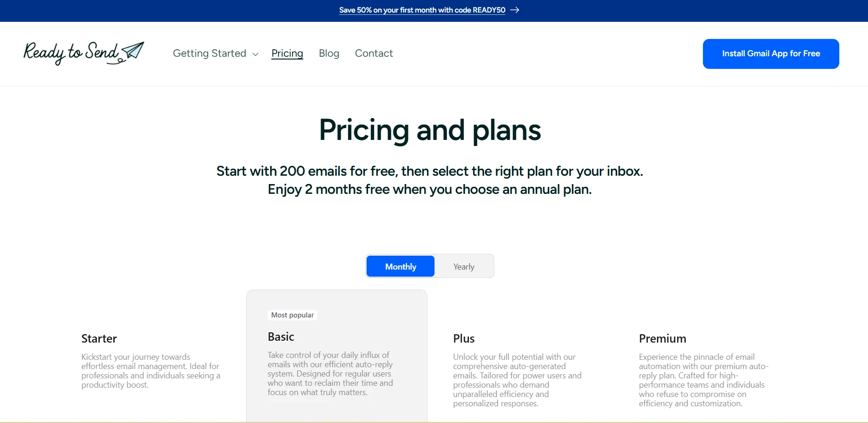Select the Plus plan title
Viewport: 868px width, 423px height.
[x=464, y=338]
